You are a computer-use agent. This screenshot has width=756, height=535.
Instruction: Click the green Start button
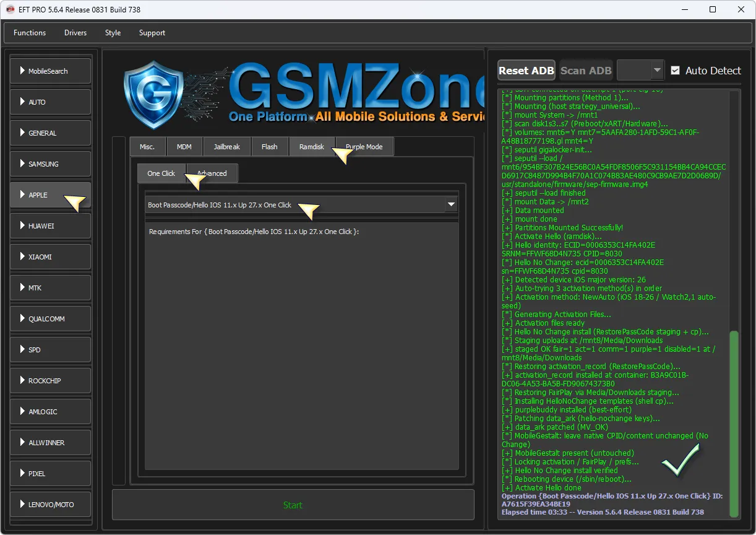293,505
